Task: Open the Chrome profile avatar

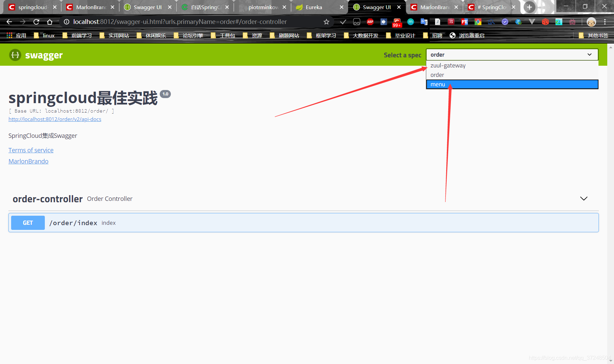Action: click(591, 22)
